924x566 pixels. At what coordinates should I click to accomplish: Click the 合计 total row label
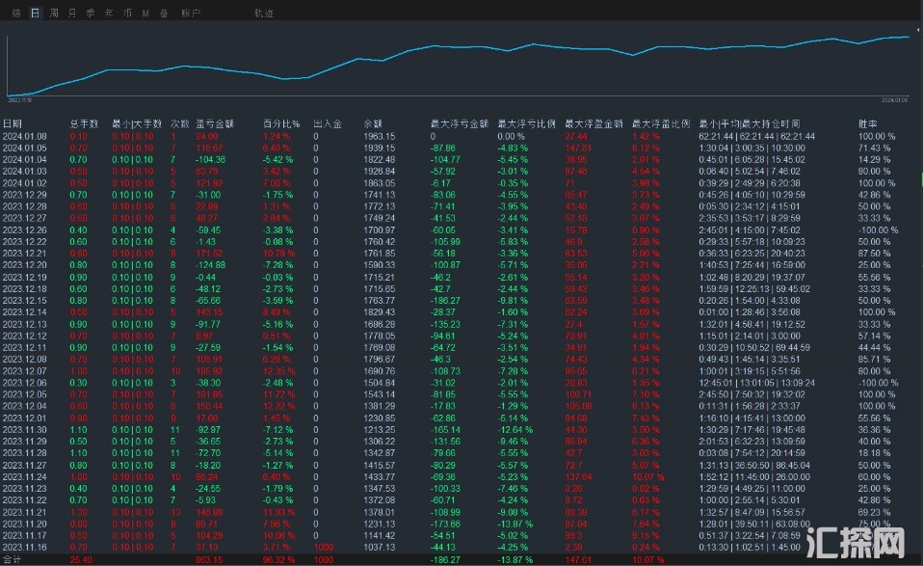12,559
